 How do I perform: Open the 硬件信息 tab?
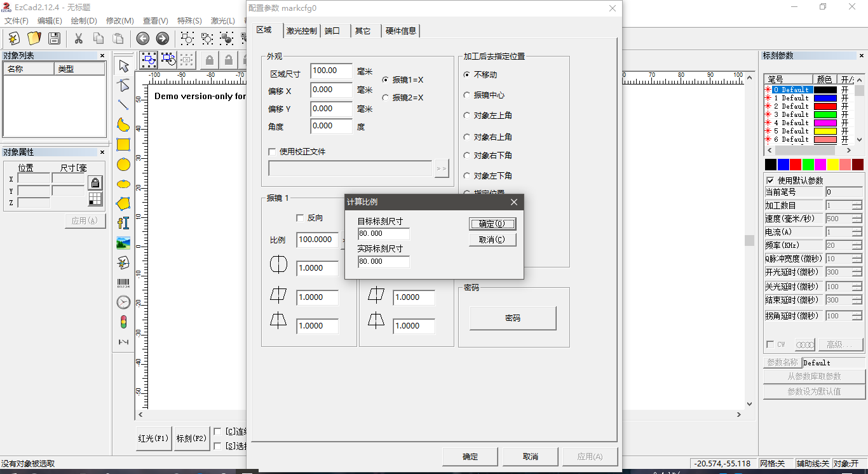coord(401,30)
